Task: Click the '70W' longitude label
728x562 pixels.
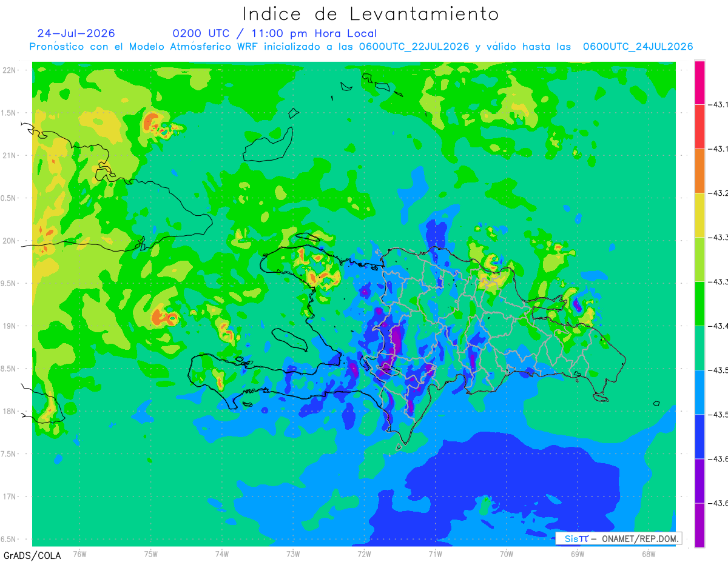Action: point(507,553)
